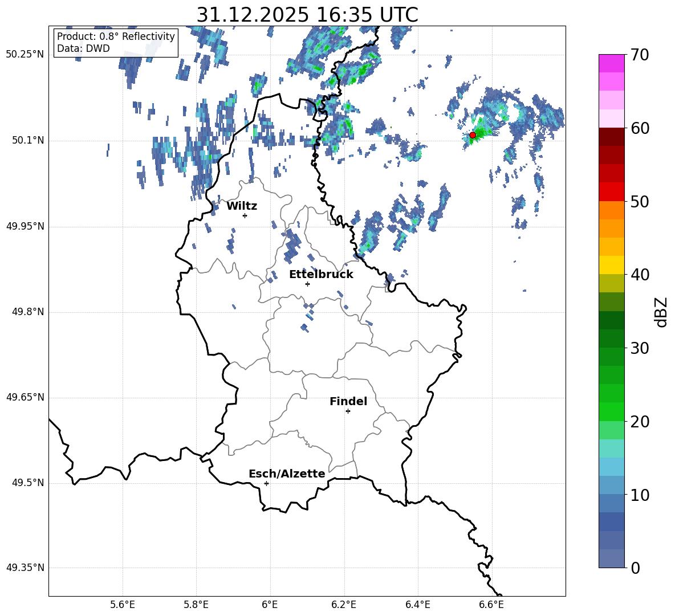Click the 49.95°N latitude label
The height and width of the screenshot is (616, 675).
[x=25, y=226]
